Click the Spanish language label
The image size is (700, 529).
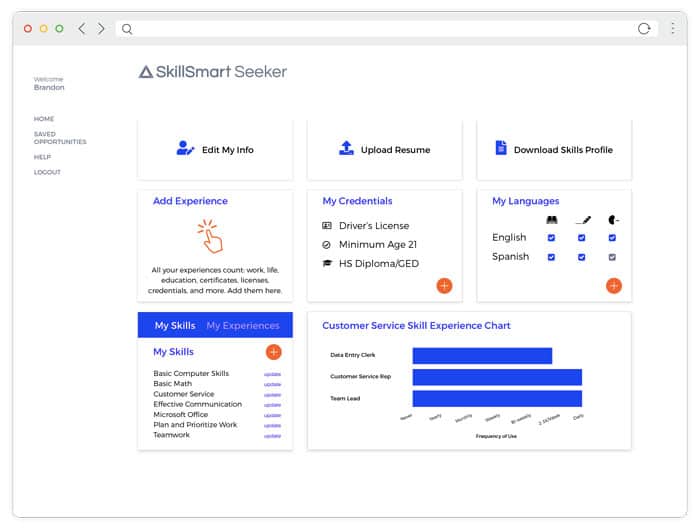tap(510, 257)
